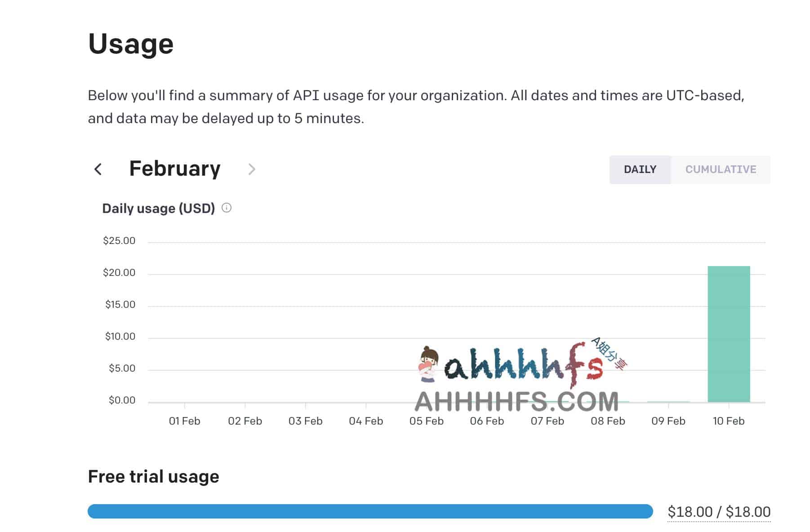Click the 10 Feb usage bar
Image resolution: width=810 pixels, height=532 pixels.
point(728,334)
